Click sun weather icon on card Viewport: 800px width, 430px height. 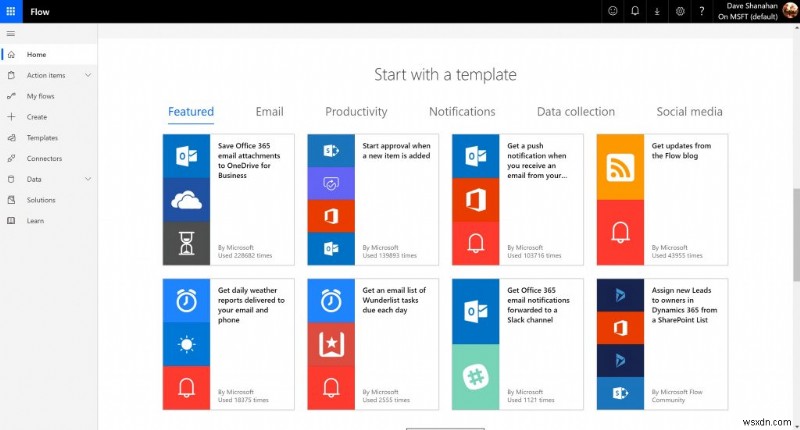click(186, 344)
